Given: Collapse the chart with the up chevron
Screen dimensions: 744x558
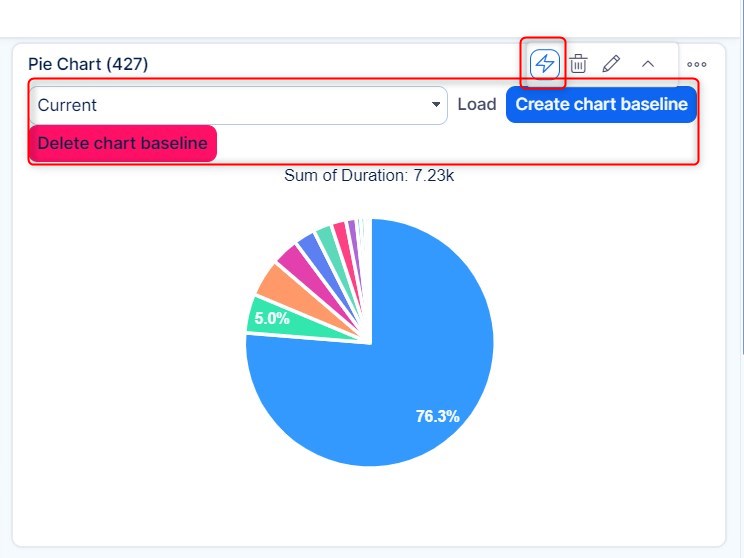Looking at the screenshot, I should [647, 64].
